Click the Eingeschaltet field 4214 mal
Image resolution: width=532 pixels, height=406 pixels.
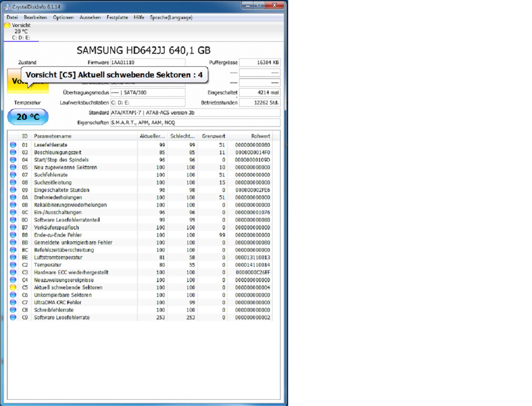[x=260, y=92]
